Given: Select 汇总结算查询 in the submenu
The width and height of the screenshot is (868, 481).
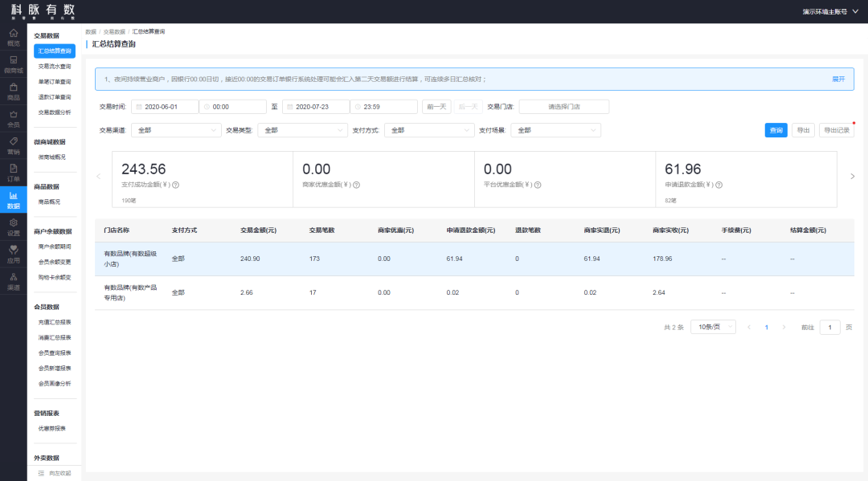Looking at the screenshot, I should pos(55,51).
